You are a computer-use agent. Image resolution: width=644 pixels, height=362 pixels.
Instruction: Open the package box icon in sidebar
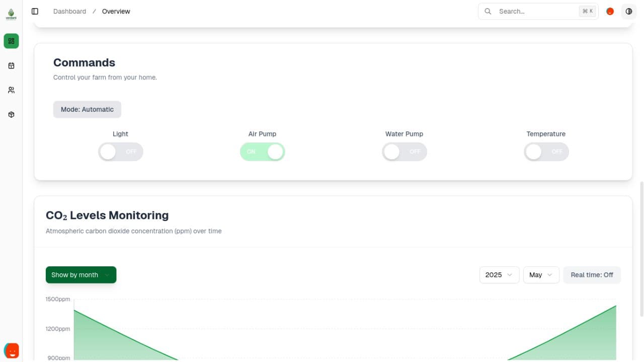pyautogui.click(x=11, y=115)
